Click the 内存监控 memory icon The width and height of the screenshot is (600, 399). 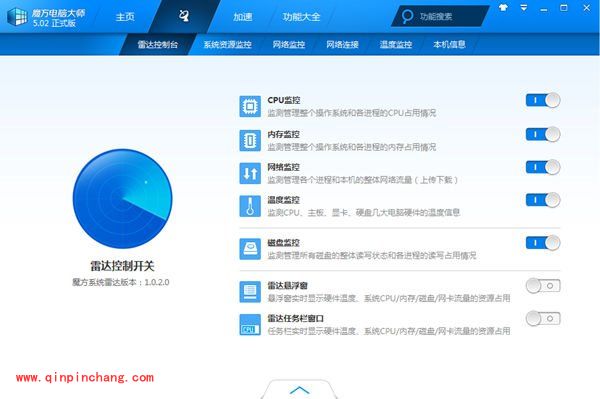click(x=250, y=140)
